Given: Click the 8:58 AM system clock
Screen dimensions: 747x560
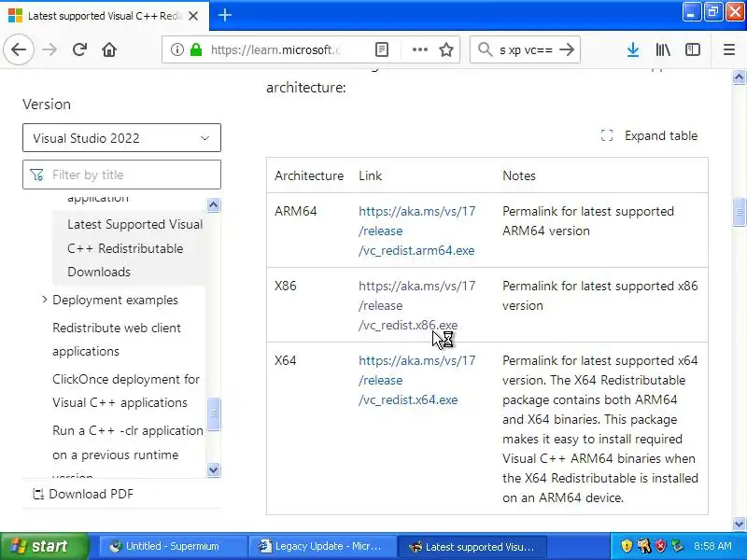Looking at the screenshot, I should pos(712,546).
